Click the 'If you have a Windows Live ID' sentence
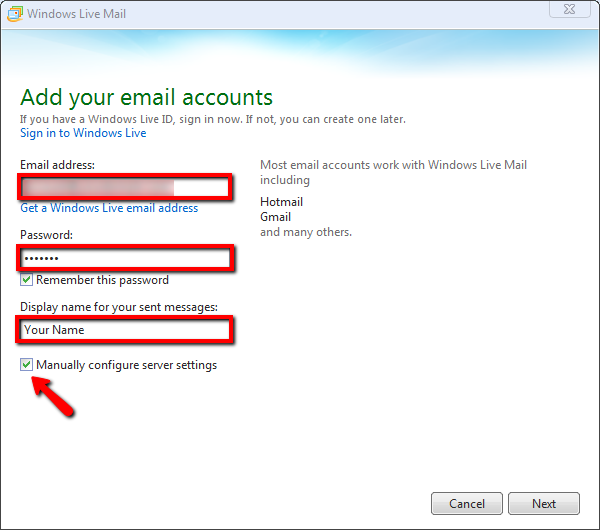Screen dimensions: 600x530 213,119
